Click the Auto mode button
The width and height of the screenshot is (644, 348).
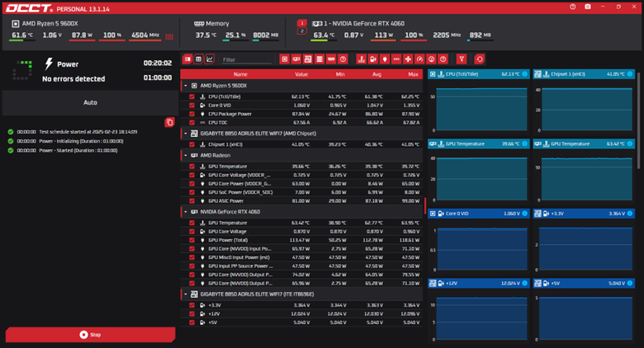click(x=90, y=102)
